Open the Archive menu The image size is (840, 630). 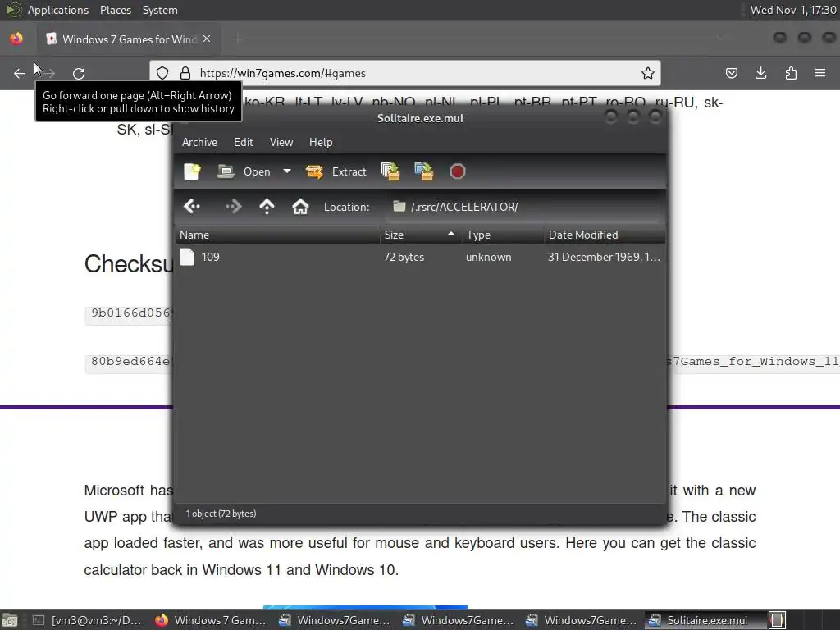pos(199,142)
